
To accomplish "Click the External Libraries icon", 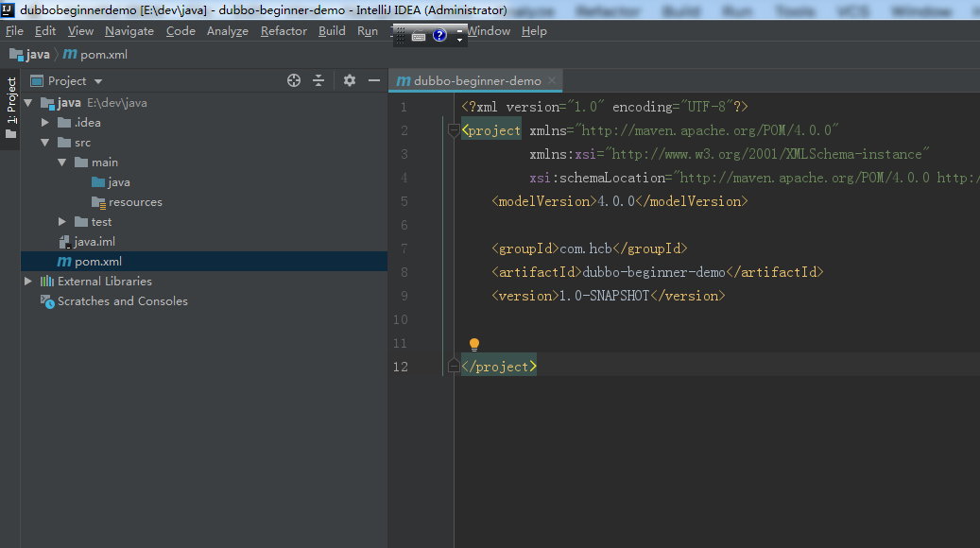I will tap(47, 282).
